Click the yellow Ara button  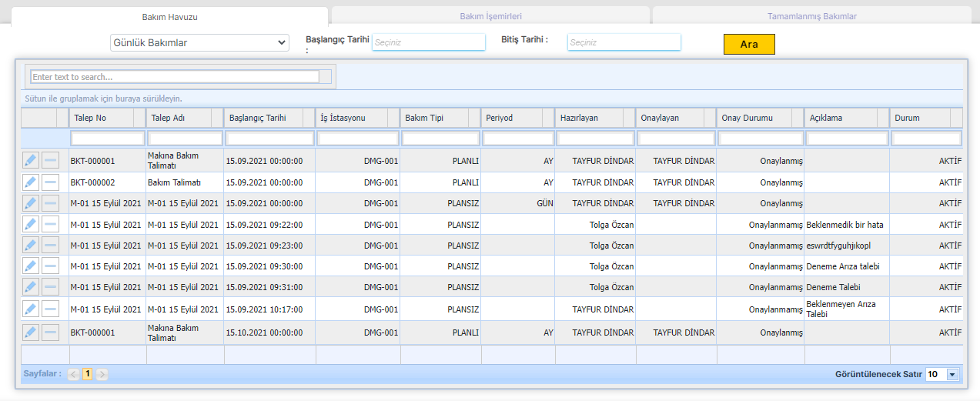pos(749,45)
